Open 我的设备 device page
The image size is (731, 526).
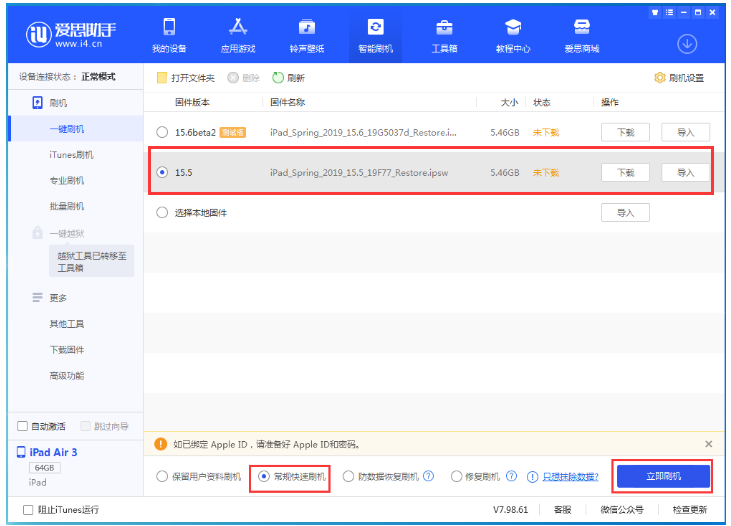pyautogui.click(x=169, y=35)
